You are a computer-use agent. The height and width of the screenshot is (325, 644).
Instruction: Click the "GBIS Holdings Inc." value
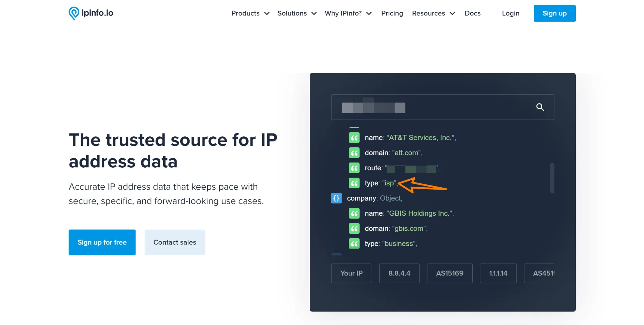(x=419, y=213)
